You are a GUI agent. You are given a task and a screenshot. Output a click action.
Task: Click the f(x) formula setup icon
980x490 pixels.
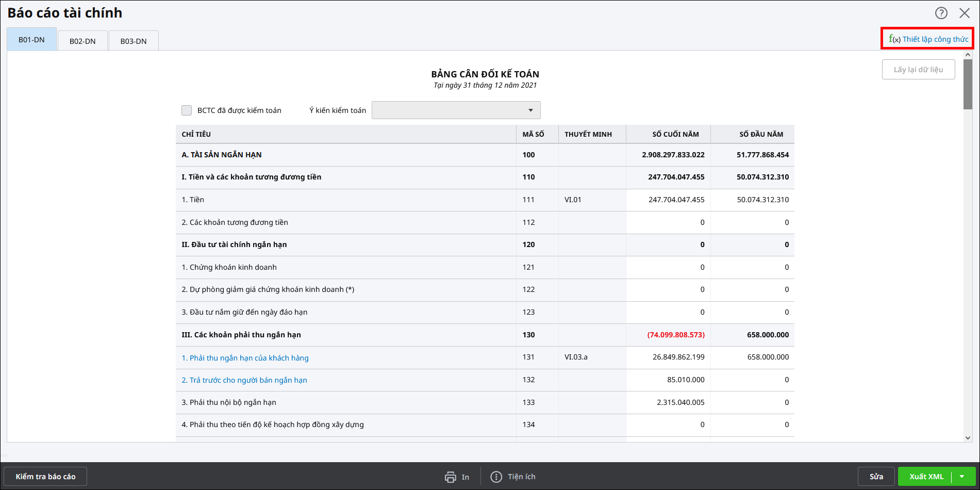click(x=894, y=39)
